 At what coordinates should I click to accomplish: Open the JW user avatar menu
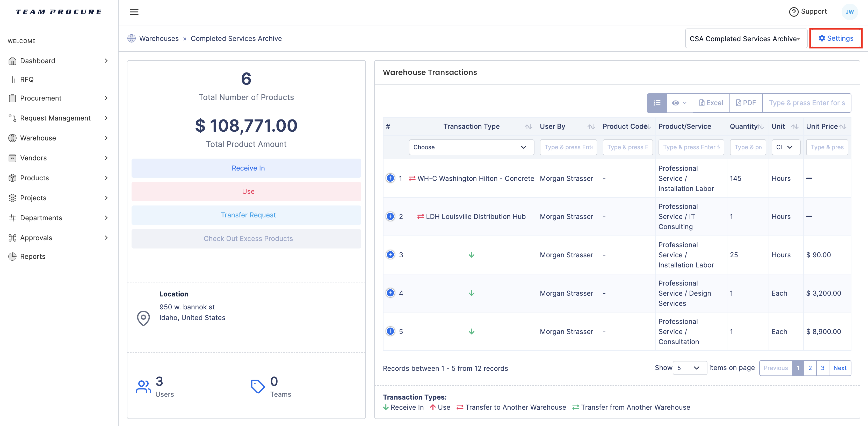click(x=849, y=12)
